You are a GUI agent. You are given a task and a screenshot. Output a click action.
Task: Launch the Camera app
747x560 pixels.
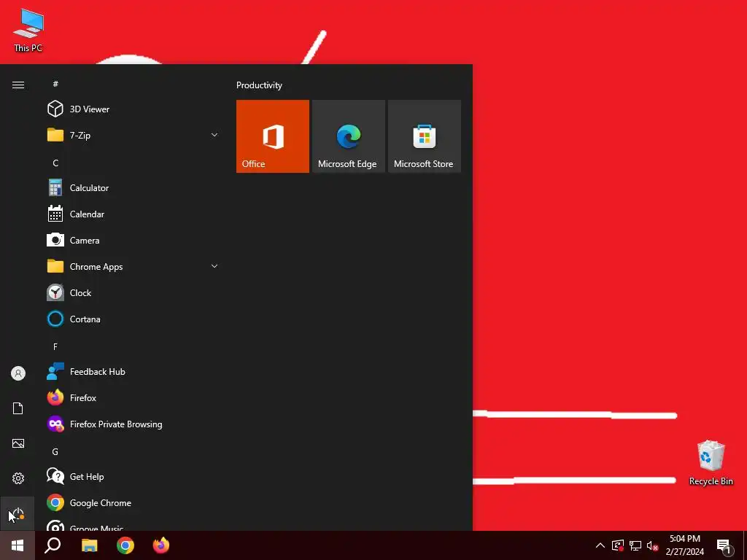point(133,241)
